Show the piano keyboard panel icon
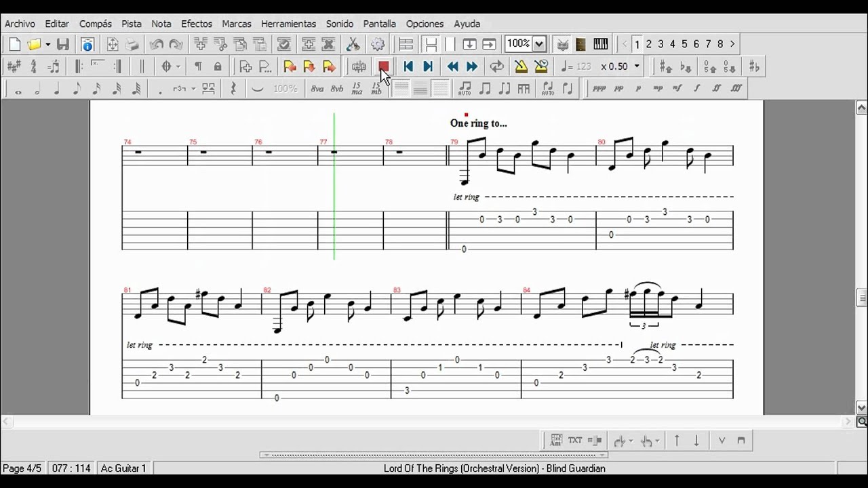Viewport: 868px width, 488px height. (x=601, y=45)
